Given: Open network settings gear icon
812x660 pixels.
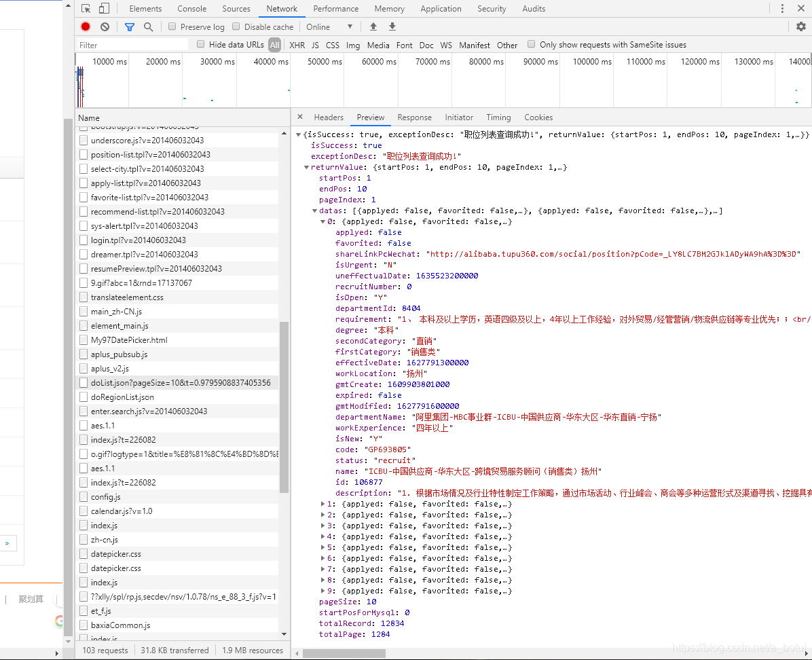Looking at the screenshot, I should pyautogui.click(x=800, y=26).
